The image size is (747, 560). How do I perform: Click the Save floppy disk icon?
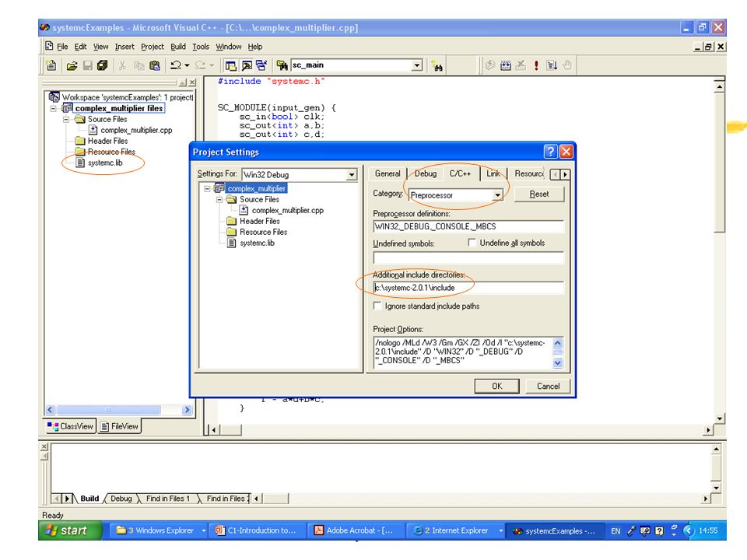point(88,65)
